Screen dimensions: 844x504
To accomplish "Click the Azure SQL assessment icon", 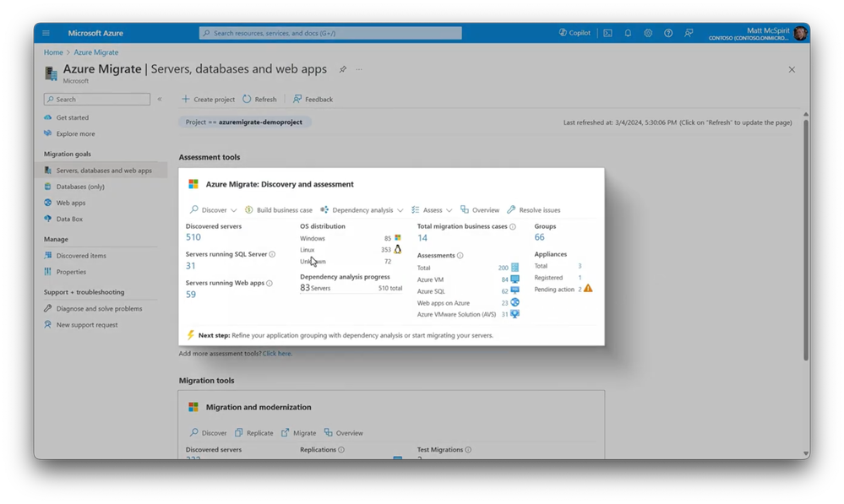I will click(515, 291).
